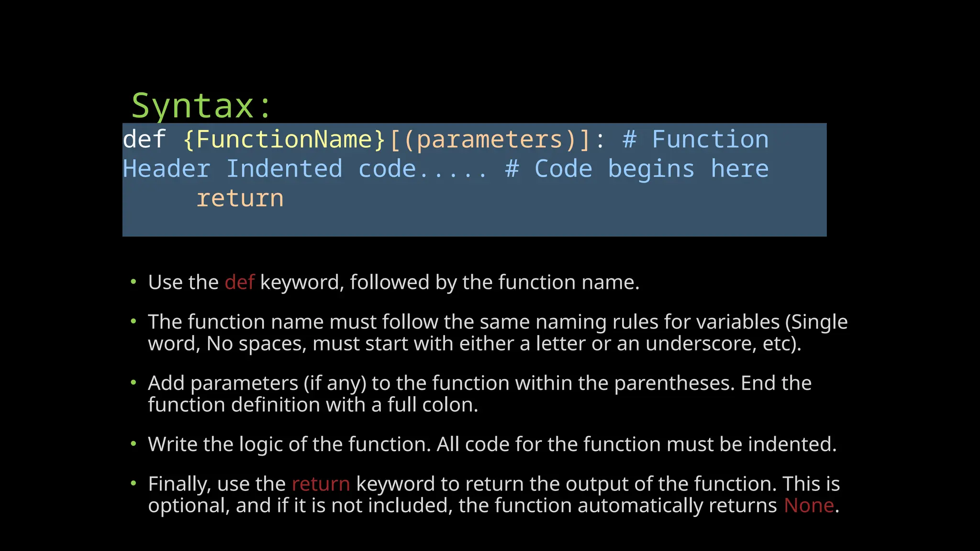Viewport: 980px width, 551px height.
Task: Click the orange return keyword in code
Action: tap(240, 198)
